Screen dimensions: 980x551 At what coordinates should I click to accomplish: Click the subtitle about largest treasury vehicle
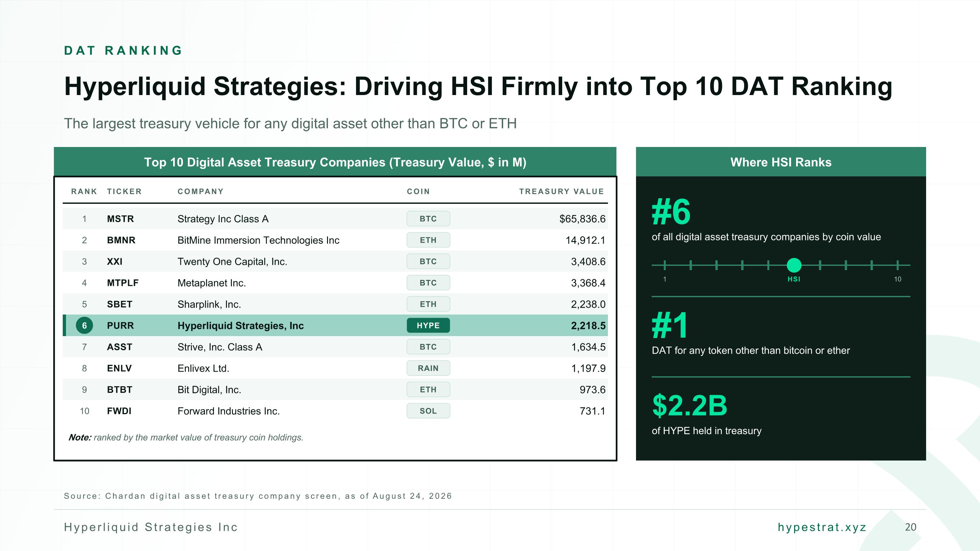pos(290,123)
